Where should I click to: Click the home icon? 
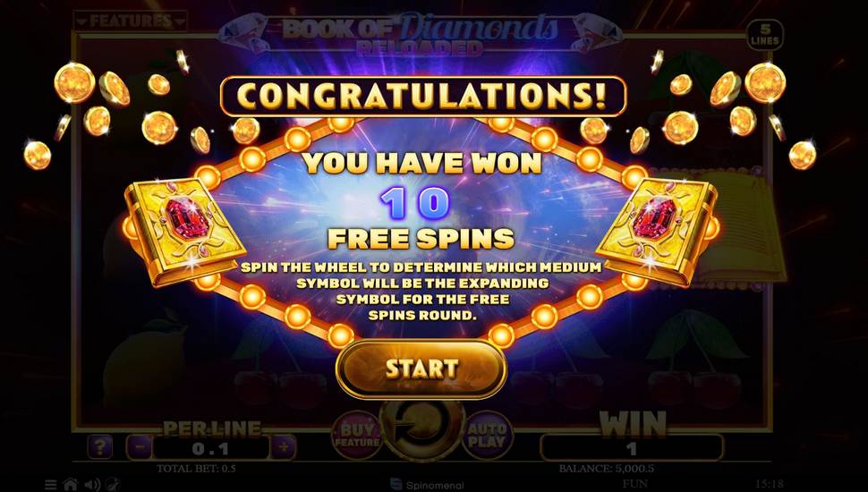(x=71, y=485)
